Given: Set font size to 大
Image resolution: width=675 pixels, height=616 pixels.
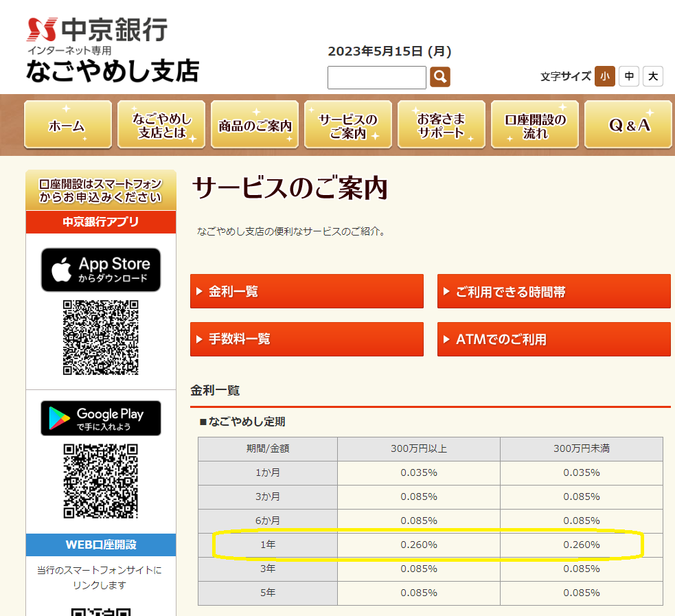Looking at the screenshot, I should pos(653,76).
